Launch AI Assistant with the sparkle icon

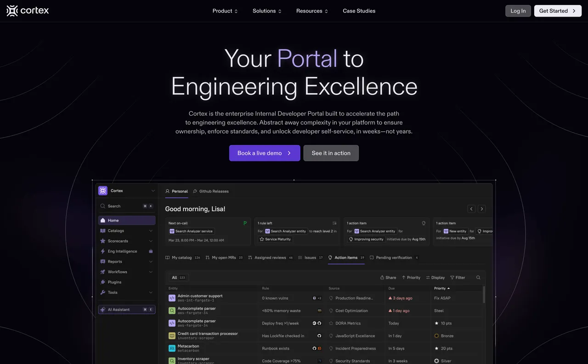[104, 309]
